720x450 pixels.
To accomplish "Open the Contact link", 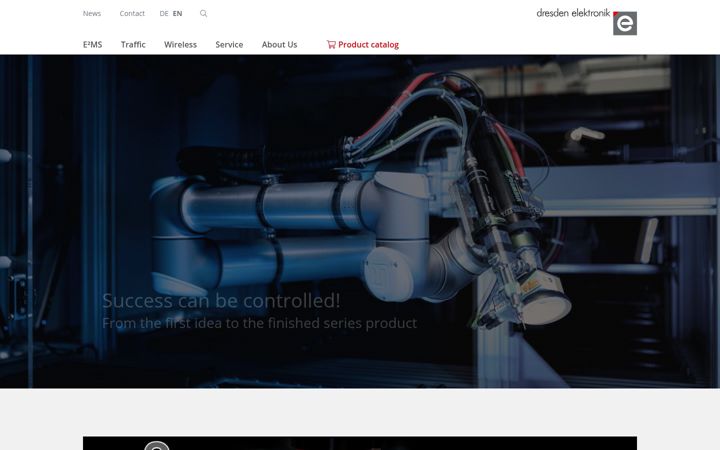I will tap(132, 14).
